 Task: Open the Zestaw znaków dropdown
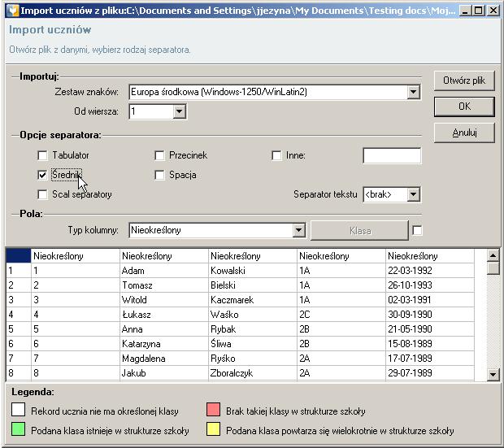click(413, 93)
